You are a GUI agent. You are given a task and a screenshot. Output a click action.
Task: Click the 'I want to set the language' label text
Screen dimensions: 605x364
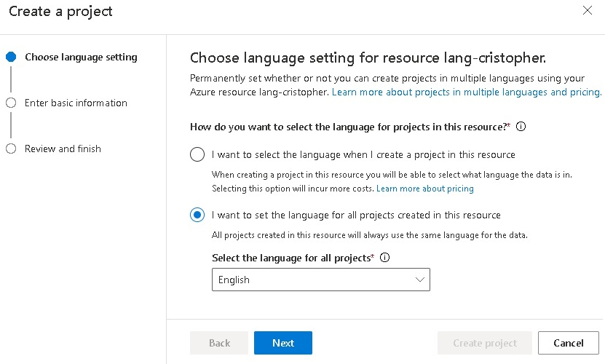point(356,215)
